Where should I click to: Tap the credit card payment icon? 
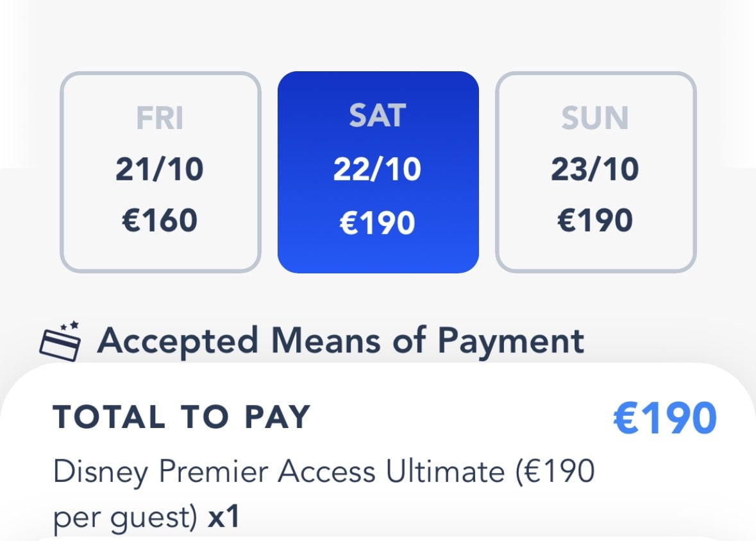[60, 345]
